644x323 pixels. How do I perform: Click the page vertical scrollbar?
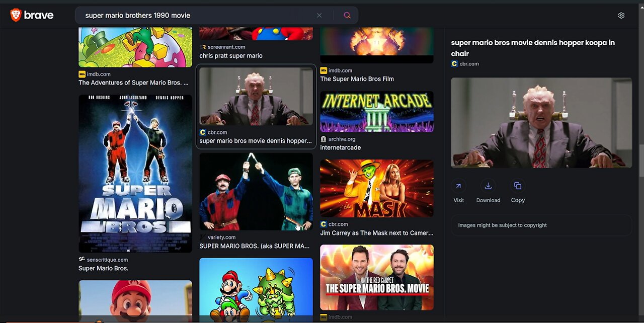click(641, 161)
